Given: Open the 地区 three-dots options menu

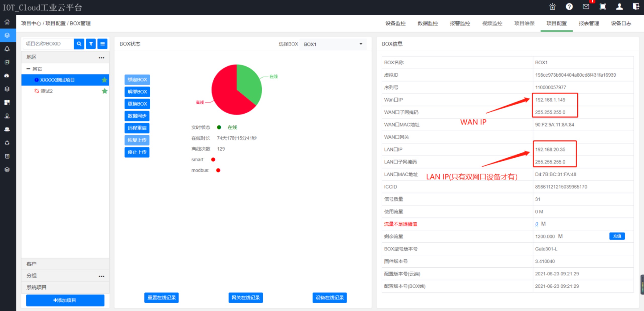Looking at the screenshot, I should coord(101,58).
